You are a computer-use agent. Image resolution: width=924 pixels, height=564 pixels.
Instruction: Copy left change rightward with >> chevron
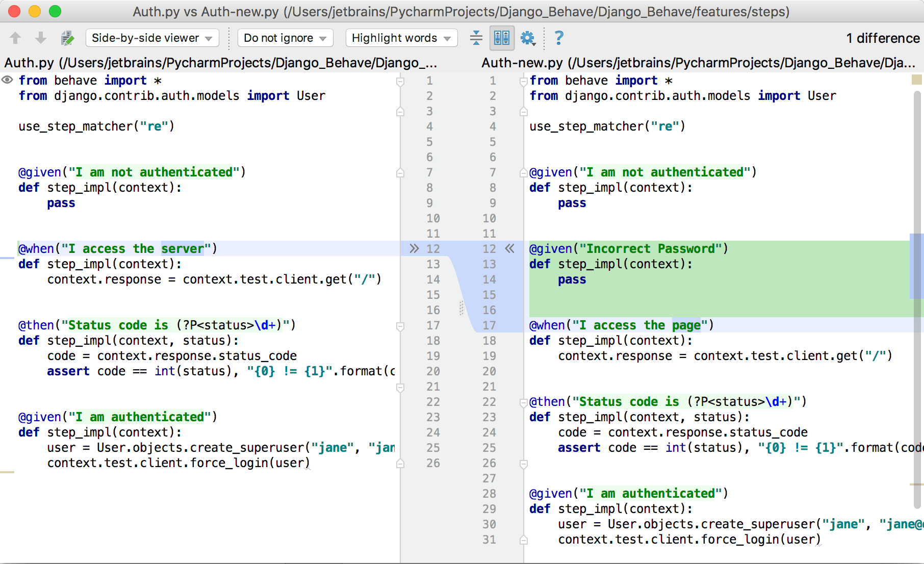point(414,248)
